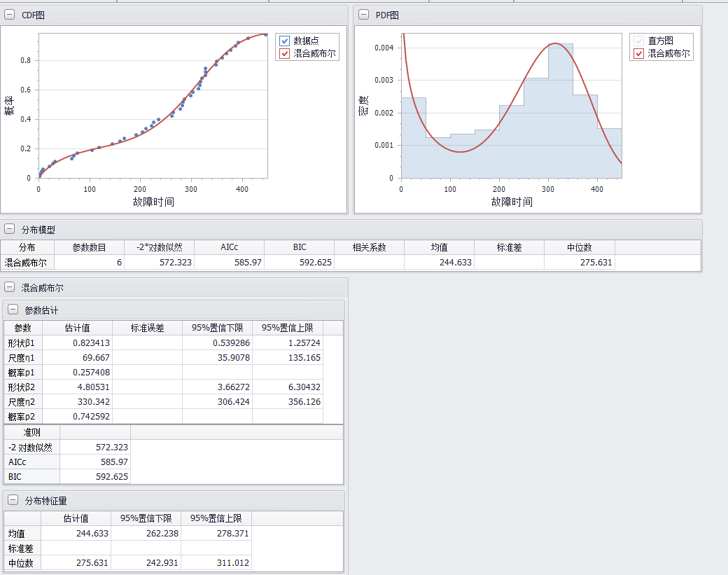The height and width of the screenshot is (575, 728).
Task: Select 混合威布尔 row in 分布模型 table
Action: pyautogui.click(x=27, y=263)
